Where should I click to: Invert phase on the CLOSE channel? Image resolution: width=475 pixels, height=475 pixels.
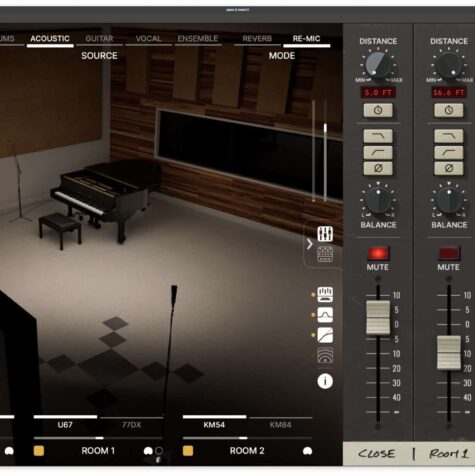(378, 168)
